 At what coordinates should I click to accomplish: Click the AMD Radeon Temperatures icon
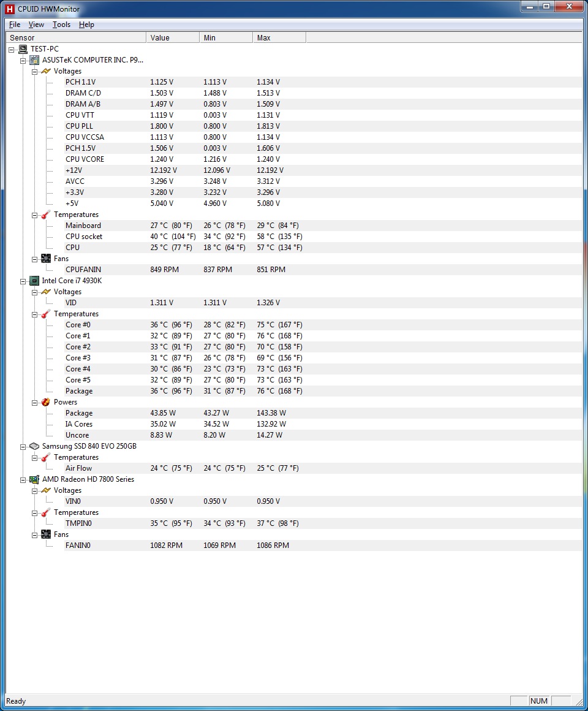[x=46, y=512]
